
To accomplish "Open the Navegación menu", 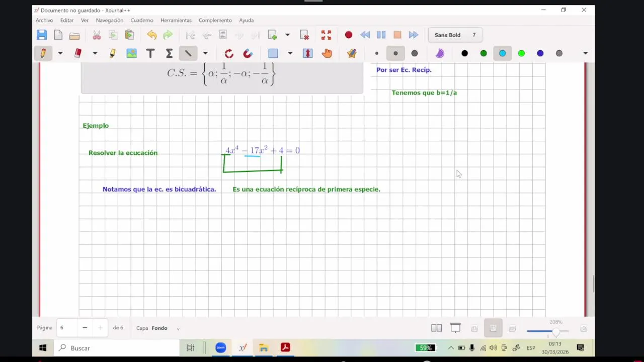I will pos(110,20).
